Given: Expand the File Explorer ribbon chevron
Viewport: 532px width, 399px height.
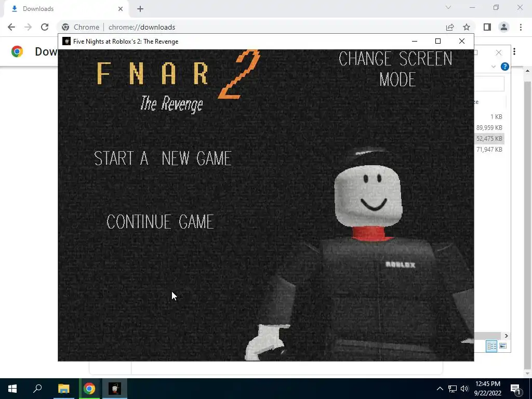Looking at the screenshot, I should 494,66.
